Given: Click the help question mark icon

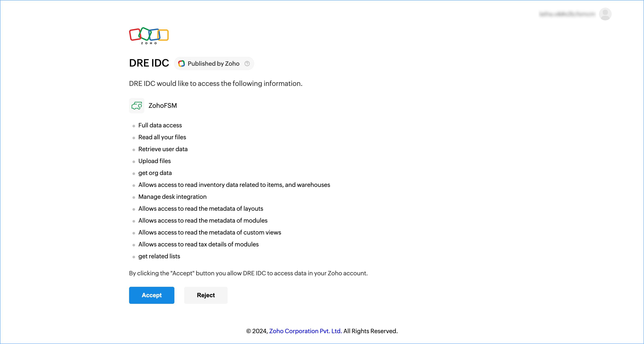Looking at the screenshot, I should [247, 64].
